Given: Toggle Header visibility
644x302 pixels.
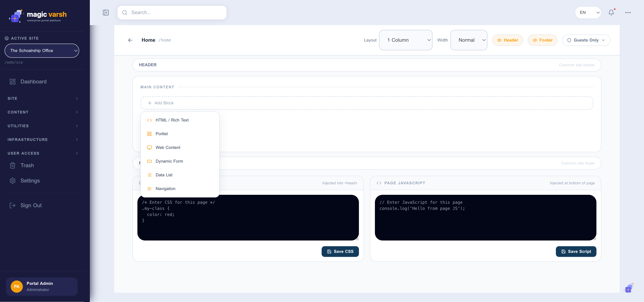Looking at the screenshot, I should click(508, 40).
